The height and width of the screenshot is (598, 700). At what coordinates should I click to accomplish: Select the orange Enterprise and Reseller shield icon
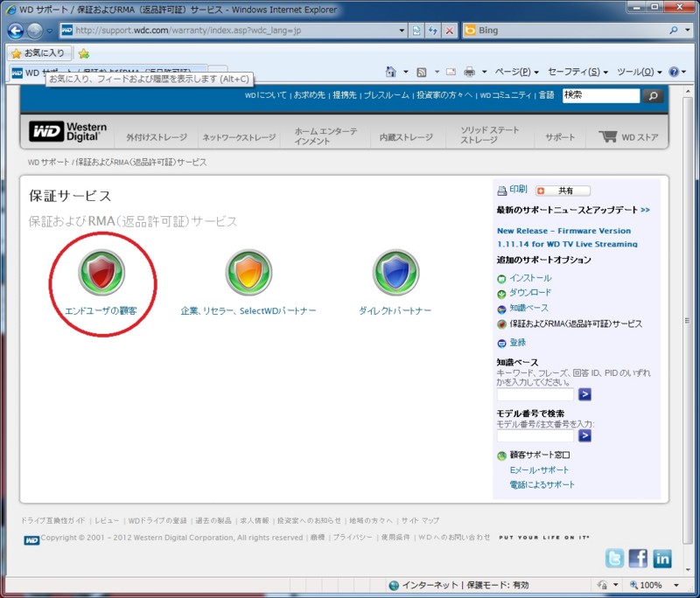pyautogui.click(x=248, y=274)
